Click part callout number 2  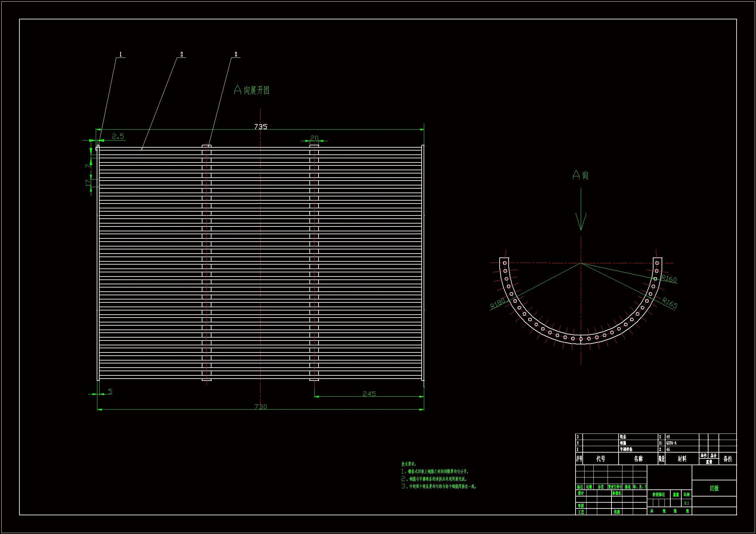181,54
